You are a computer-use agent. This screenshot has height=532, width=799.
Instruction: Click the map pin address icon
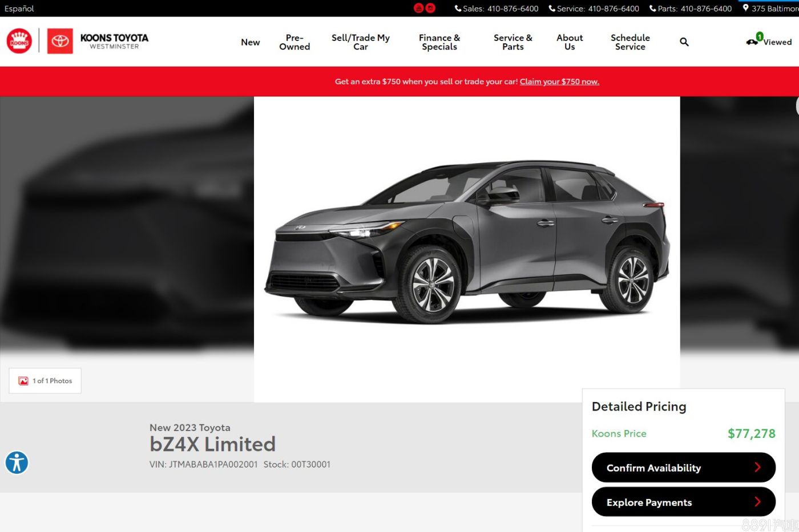pos(745,8)
